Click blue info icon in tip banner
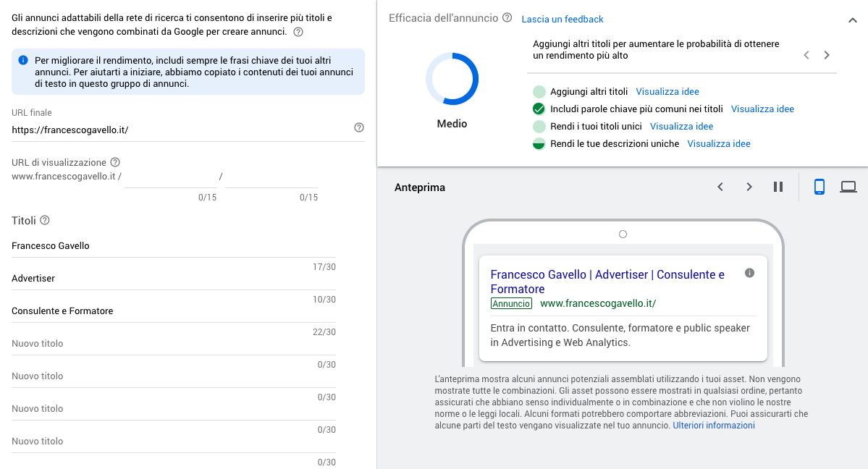 click(23, 60)
